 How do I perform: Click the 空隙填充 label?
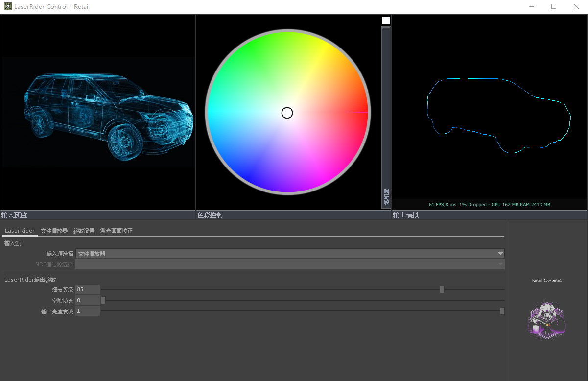[x=63, y=300]
